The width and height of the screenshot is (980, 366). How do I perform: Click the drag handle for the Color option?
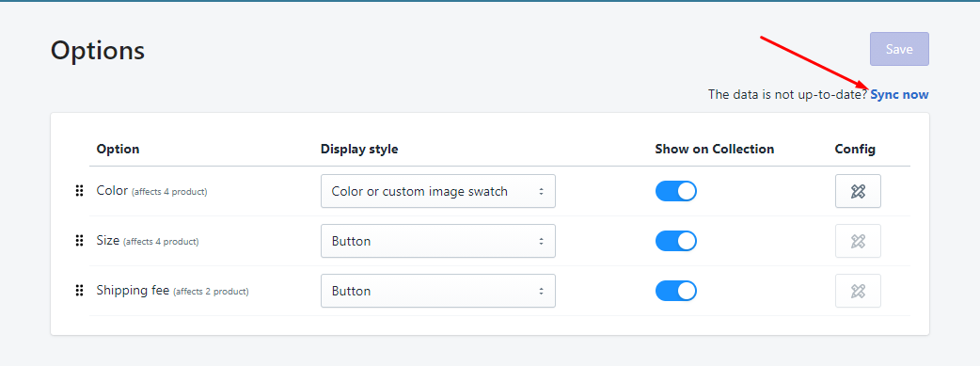79,191
